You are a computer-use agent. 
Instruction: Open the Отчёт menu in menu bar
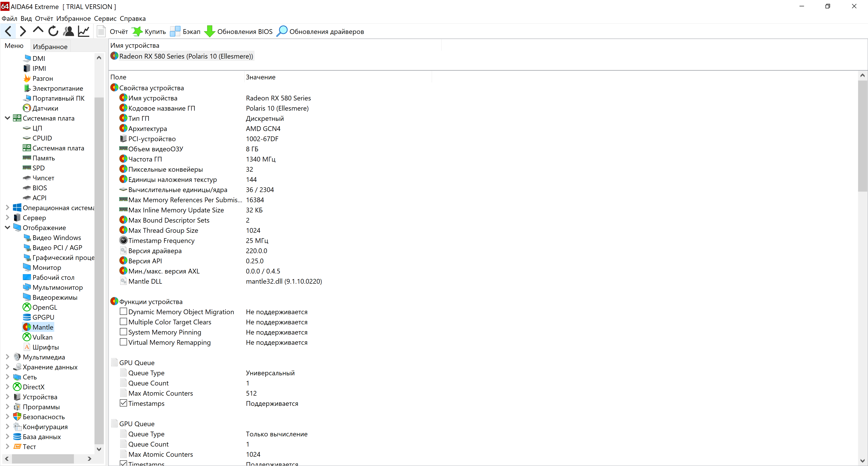coord(44,19)
